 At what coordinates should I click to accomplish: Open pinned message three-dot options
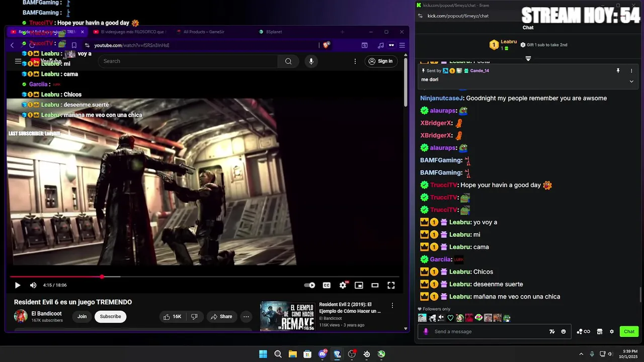point(631,71)
